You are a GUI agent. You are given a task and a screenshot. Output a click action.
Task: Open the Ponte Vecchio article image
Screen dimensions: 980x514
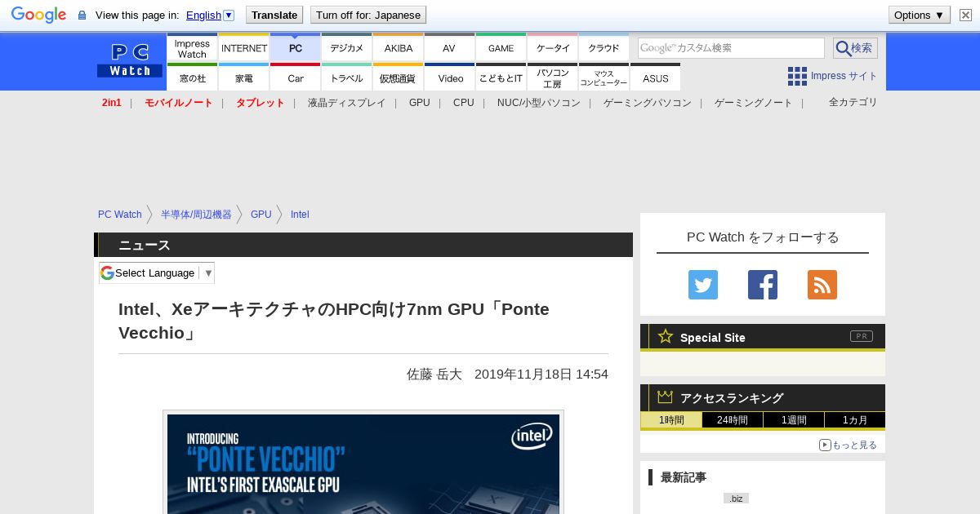pyautogui.click(x=363, y=464)
